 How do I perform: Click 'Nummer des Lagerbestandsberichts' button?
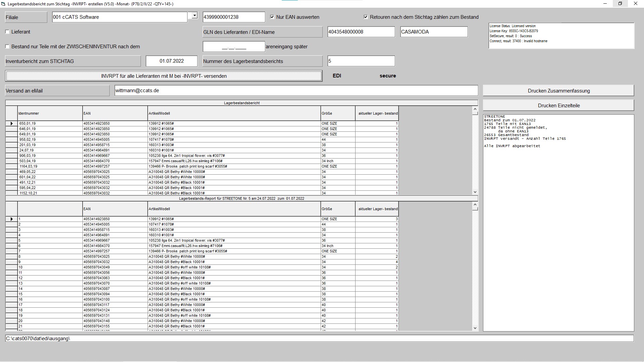coord(263,61)
